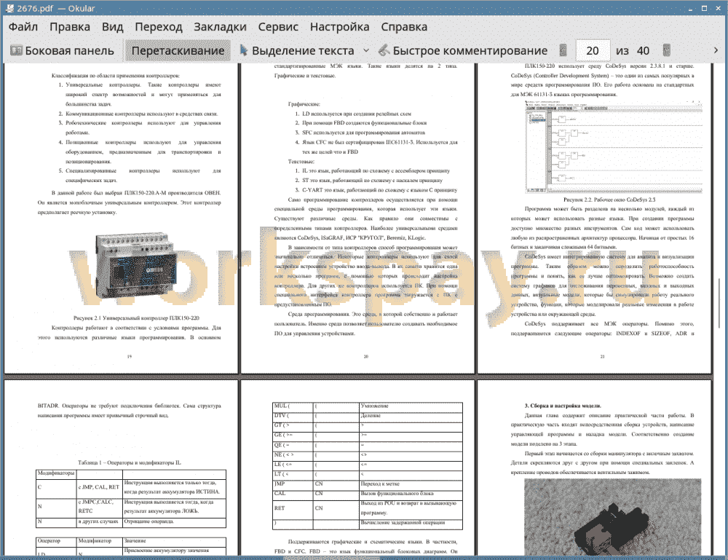728x560 pixels.
Task: Open the Закладки menu
Action: pos(220,27)
